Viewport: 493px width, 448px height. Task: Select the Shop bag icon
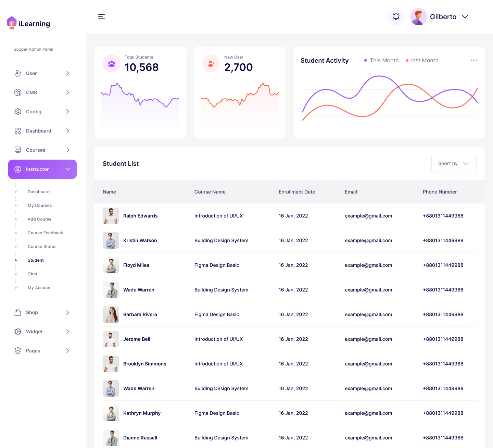point(18,312)
